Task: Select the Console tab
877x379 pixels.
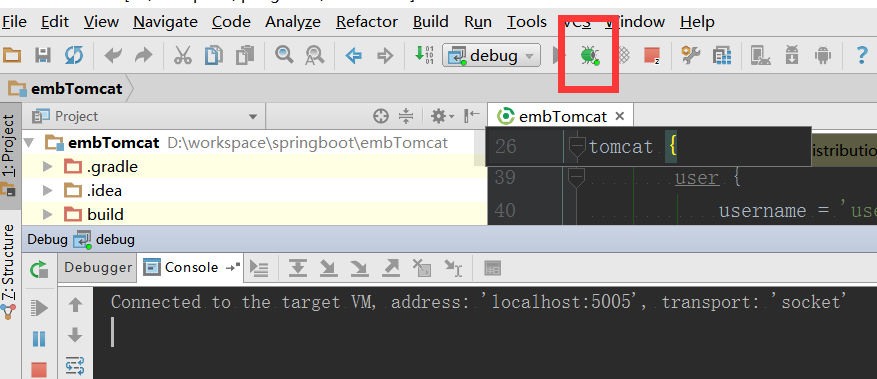Action: tap(191, 268)
